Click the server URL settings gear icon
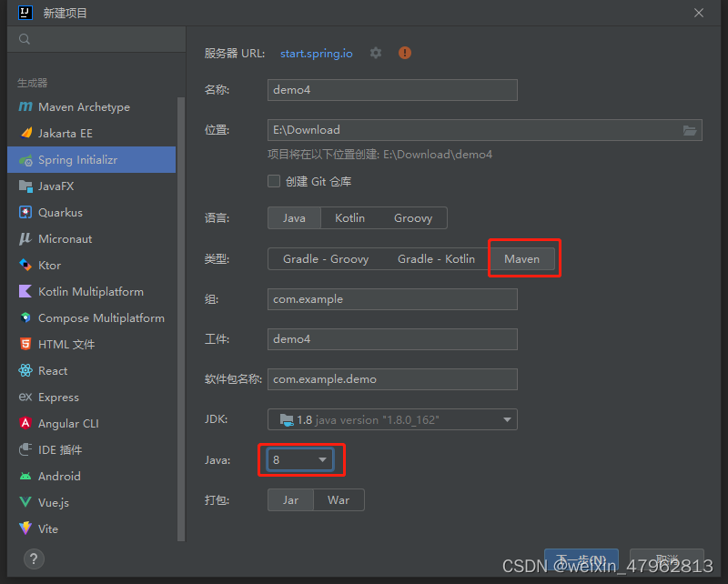The width and height of the screenshot is (728, 584). click(x=376, y=53)
